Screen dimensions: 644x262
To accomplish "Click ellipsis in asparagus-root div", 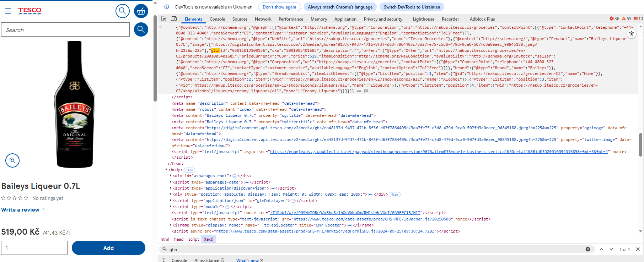I will coord(235,176).
